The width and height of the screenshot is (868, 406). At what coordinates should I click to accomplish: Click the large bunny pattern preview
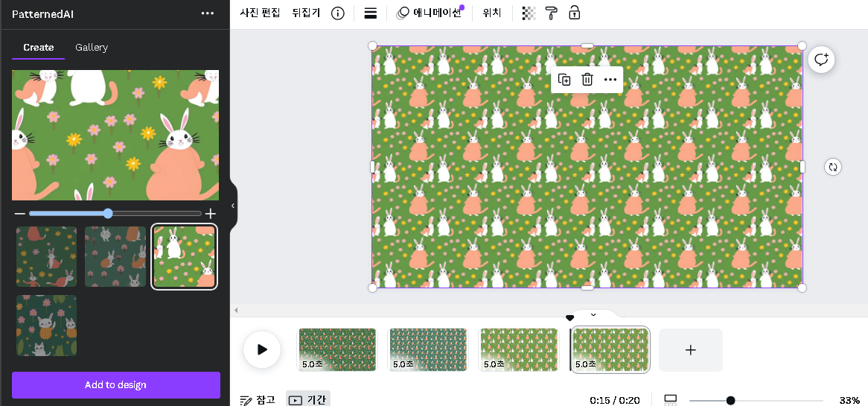point(115,135)
